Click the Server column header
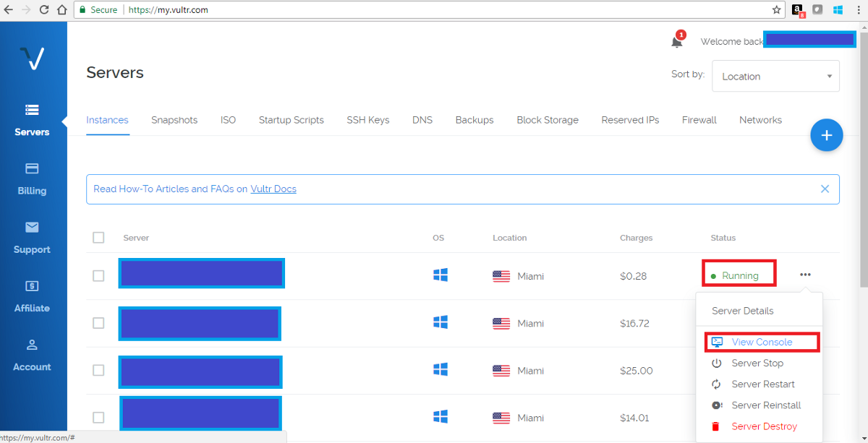The width and height of the screenshot is (868, 443). tap(136, 238)
